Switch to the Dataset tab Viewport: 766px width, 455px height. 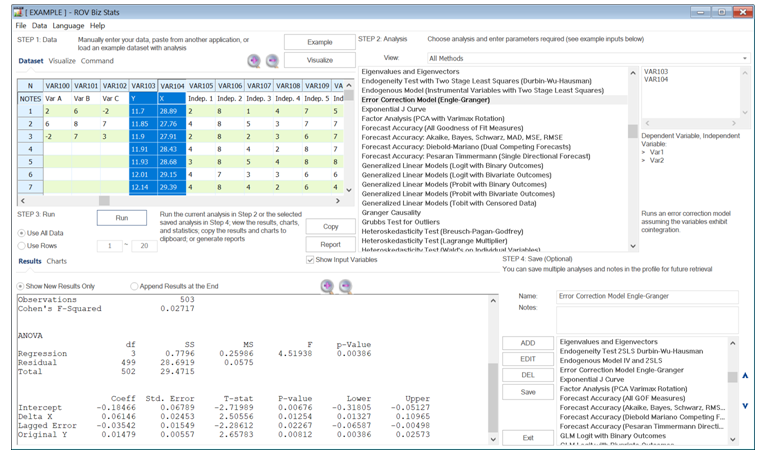[31, 61]
